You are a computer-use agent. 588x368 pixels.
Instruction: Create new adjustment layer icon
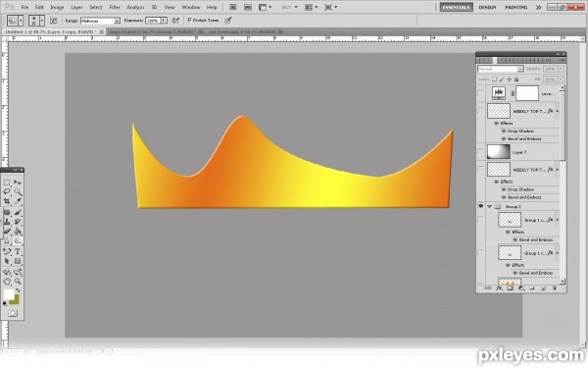(521, 289)
